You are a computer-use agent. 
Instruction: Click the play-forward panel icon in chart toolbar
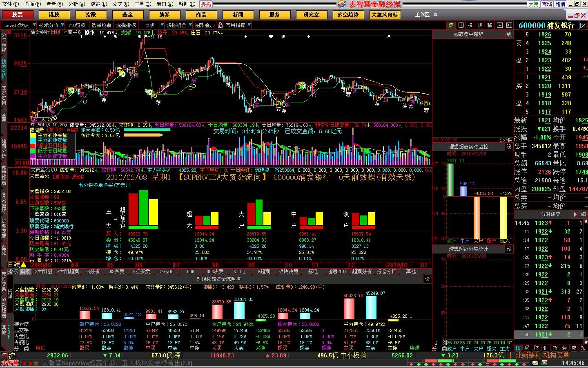pyautogui.click(x=509, y=25)
